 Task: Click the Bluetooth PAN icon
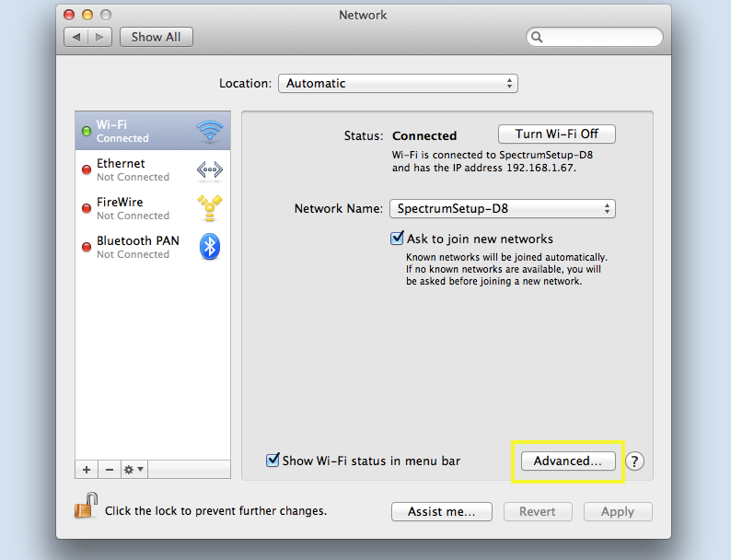click(210, 247)
